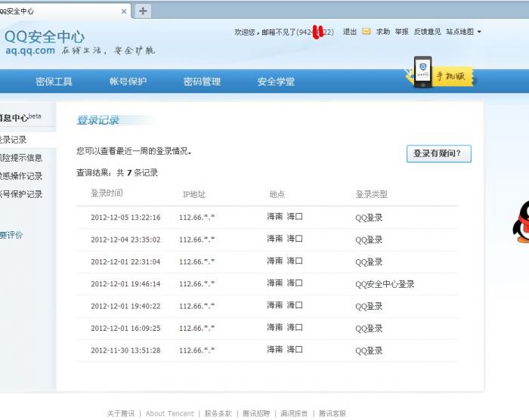
Task: Select 帐号保护记录 in the left sidebar
Action: pos(21,194)
